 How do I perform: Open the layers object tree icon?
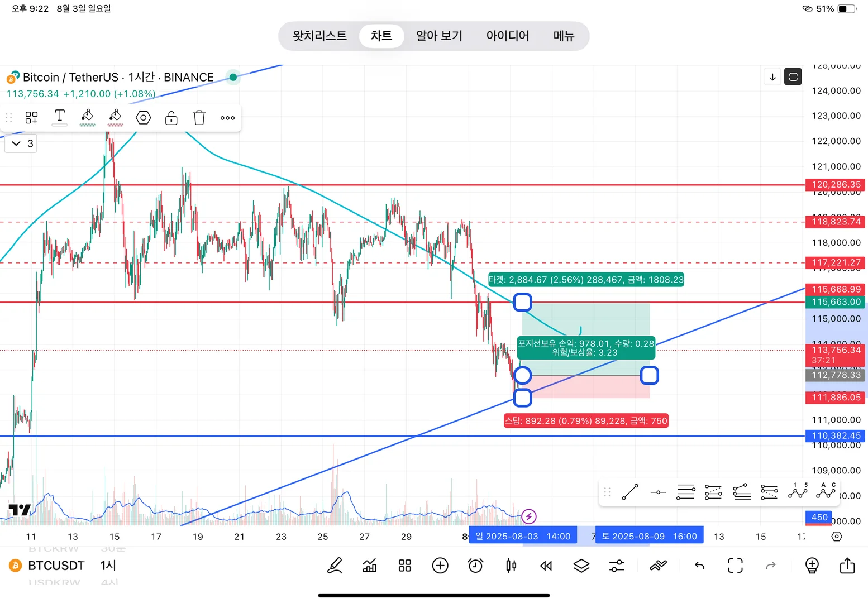pyautogui.click(x=581, y=566)
